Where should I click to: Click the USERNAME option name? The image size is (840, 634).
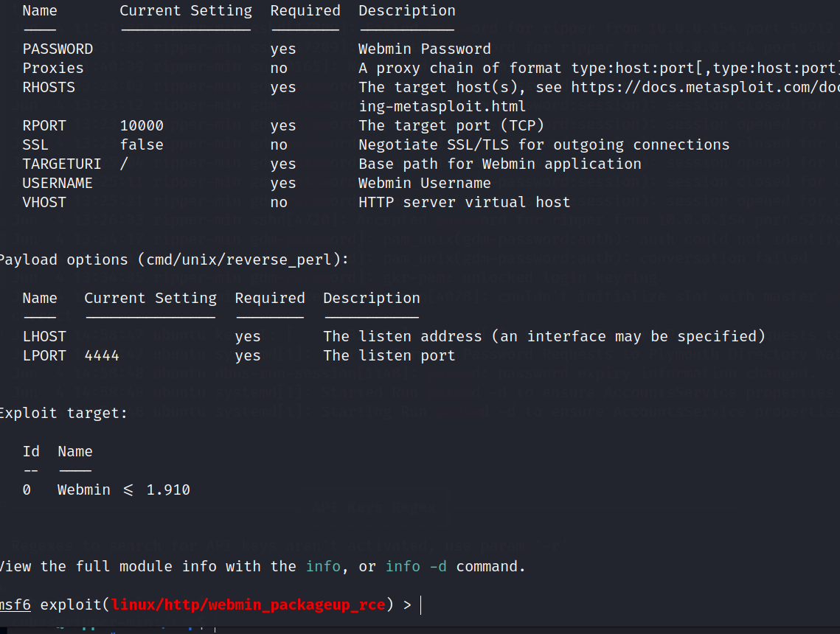[58, 183]
